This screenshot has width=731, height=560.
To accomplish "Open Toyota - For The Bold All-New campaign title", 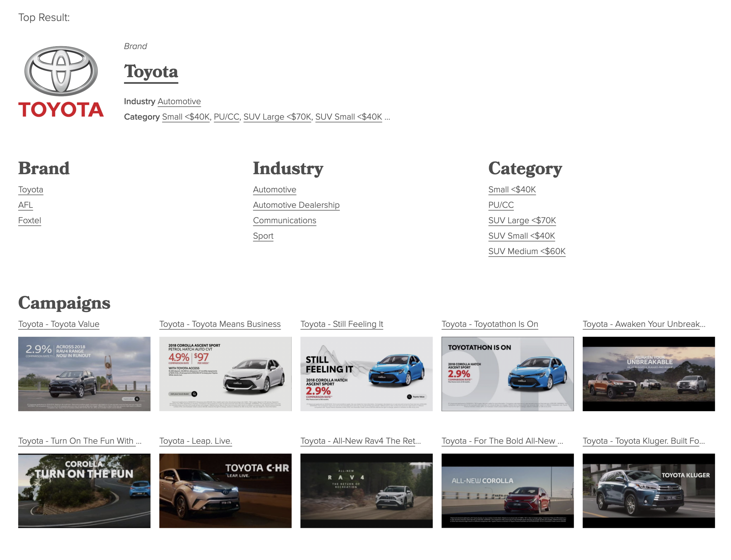I will 503,441.
